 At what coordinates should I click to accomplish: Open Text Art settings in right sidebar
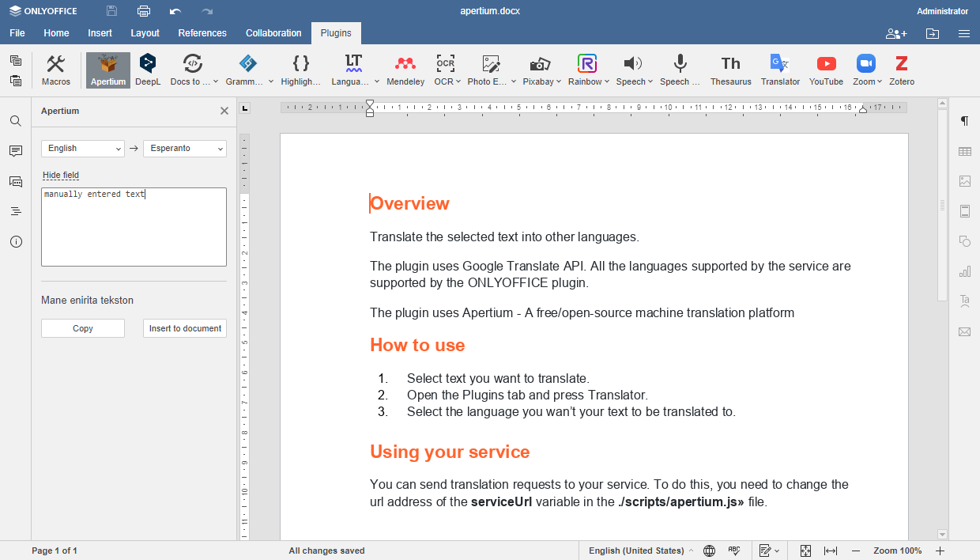tap(964, 301)
